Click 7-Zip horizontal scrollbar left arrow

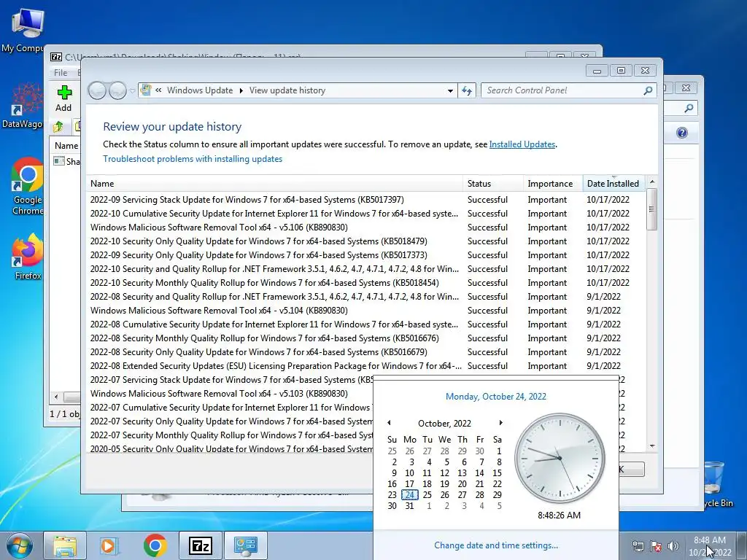pos(56,397)
